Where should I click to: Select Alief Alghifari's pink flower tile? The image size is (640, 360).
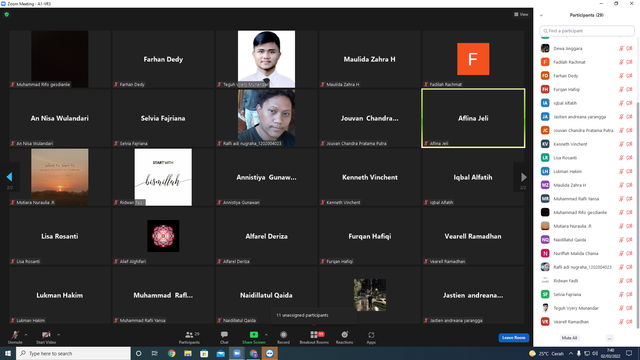[163, 236]
